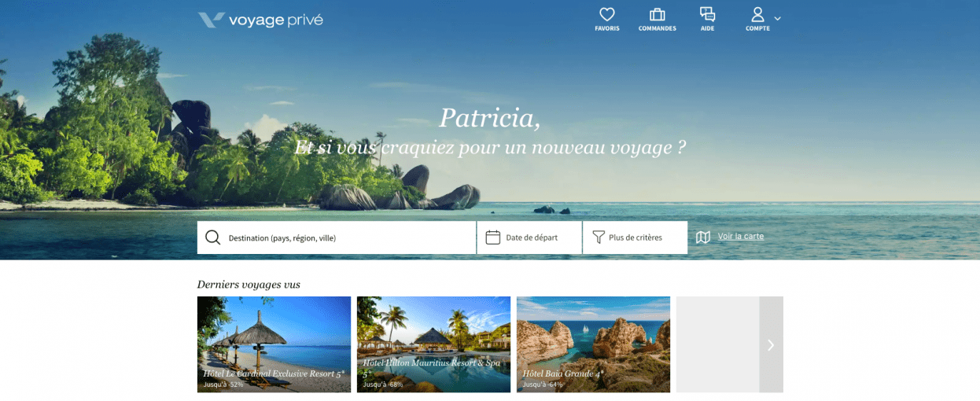Go home via Voyage Privé logo
The height and width of the screenshot is (401, 980).
click(x=260, y=20)
